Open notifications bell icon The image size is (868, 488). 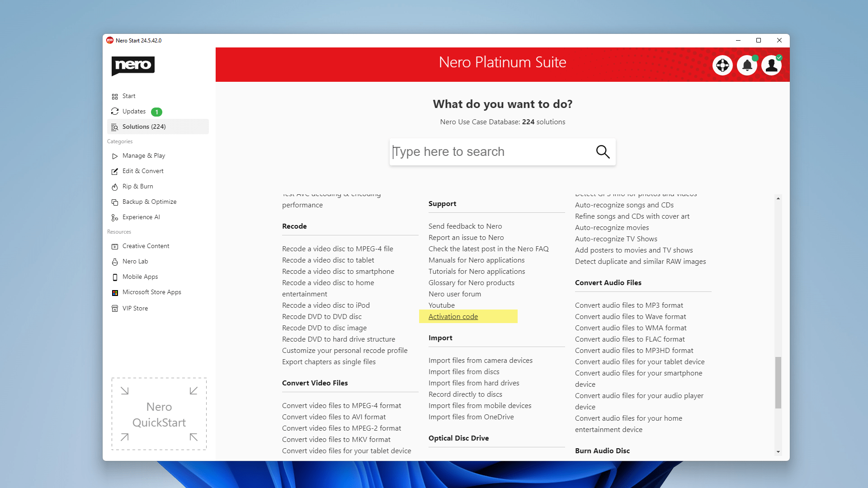coord(747,66)
